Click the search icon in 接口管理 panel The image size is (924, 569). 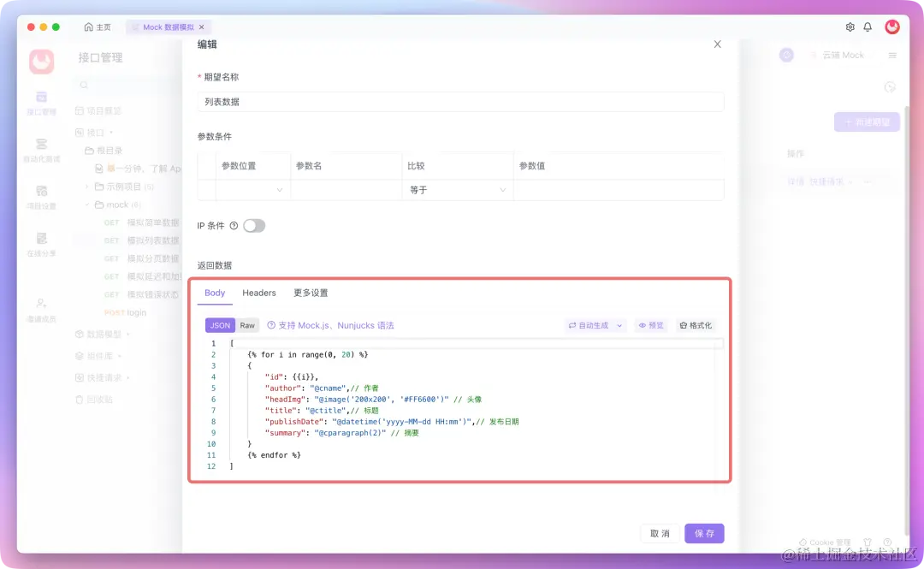84,86
